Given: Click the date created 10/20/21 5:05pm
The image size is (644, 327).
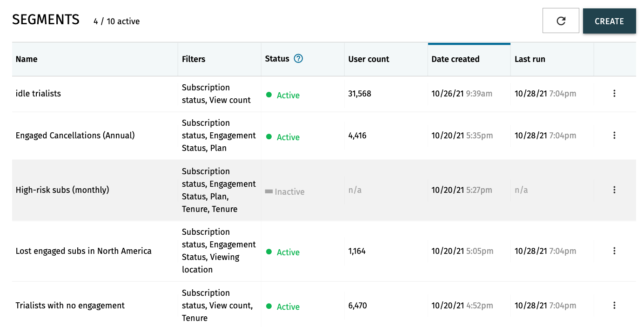Looking at the screenshot, I should pos(463,251).
